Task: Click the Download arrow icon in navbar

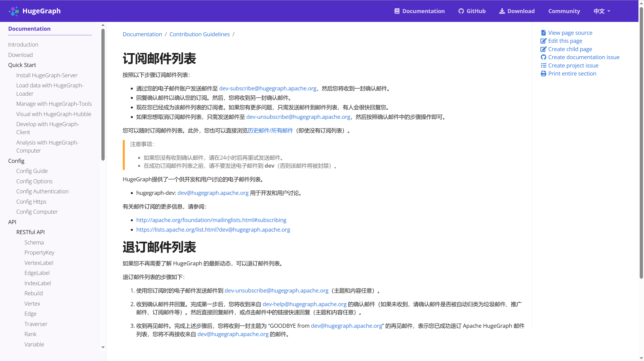Action: (x=502, y=11)
